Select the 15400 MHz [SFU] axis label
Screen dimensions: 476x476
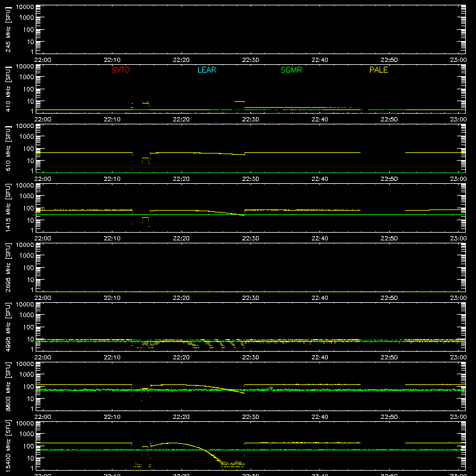pyautogui.click(x=8, y=446)
